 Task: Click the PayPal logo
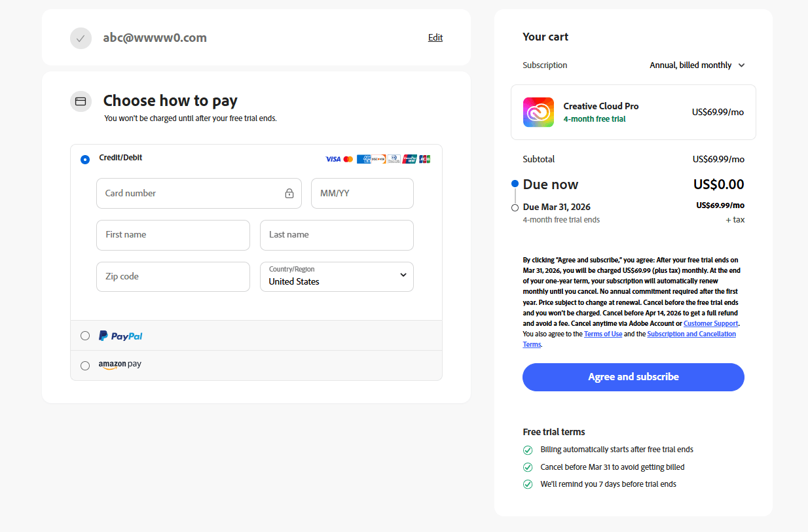click(120, 336)
